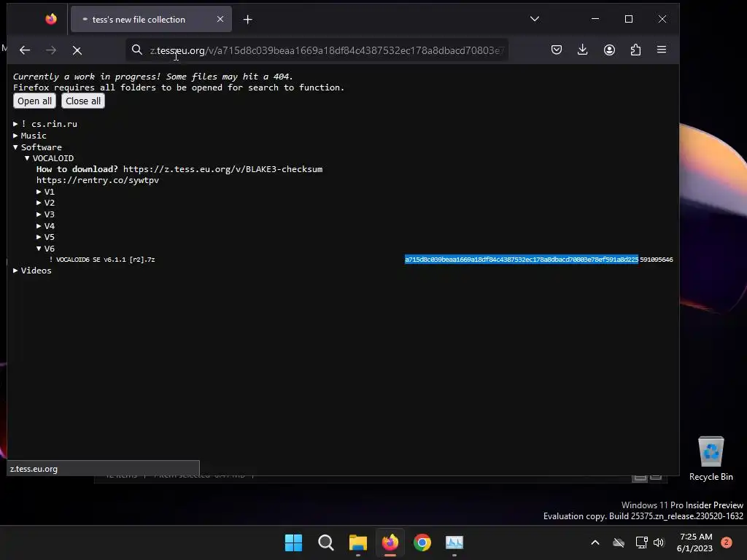Open the notification badge with 2

[x=727, y=542]
